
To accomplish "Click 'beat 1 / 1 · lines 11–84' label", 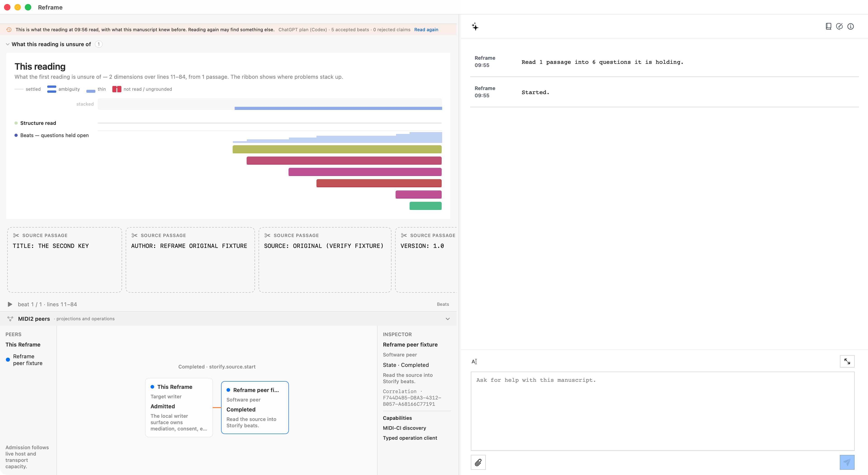I will [x=47, y=304].
